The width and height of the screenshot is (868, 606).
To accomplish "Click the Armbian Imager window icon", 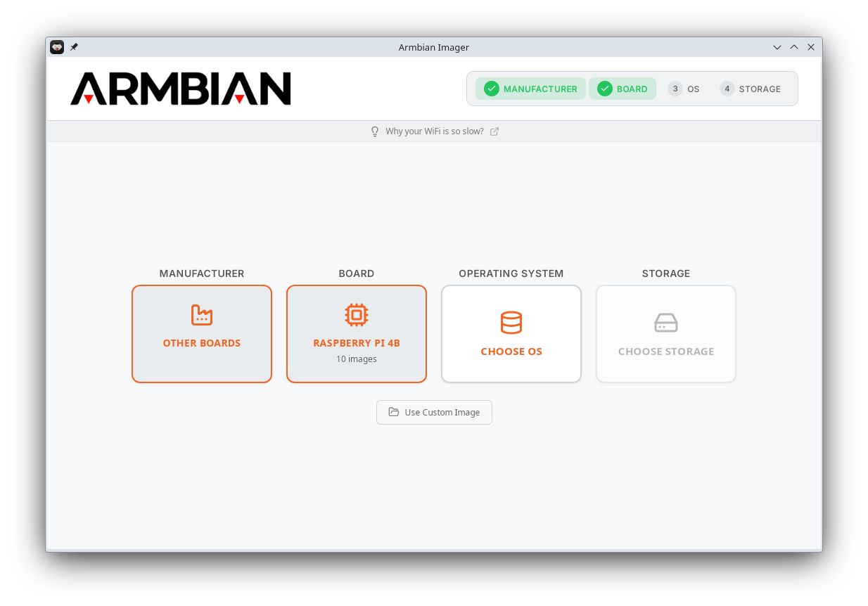I will click(x=56, y=46).
